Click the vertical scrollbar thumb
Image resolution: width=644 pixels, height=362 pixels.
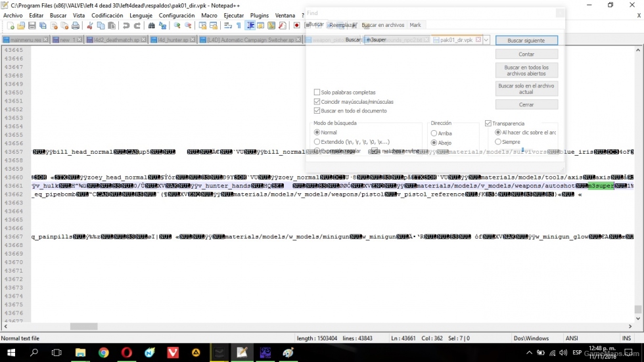[x=638, y=309]
